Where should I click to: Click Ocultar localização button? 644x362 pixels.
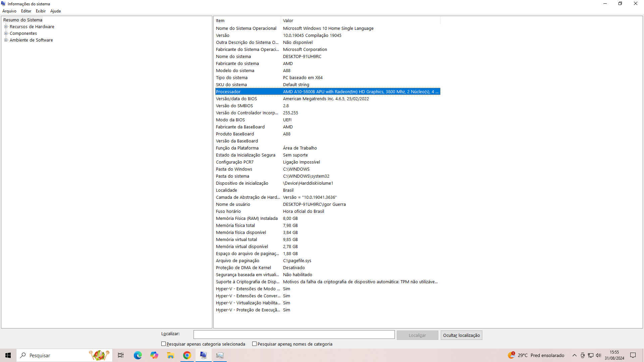(x=461, y=335)
